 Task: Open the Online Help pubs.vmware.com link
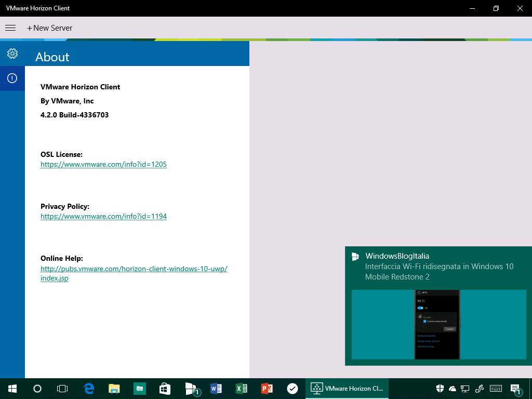coord(134,273)
